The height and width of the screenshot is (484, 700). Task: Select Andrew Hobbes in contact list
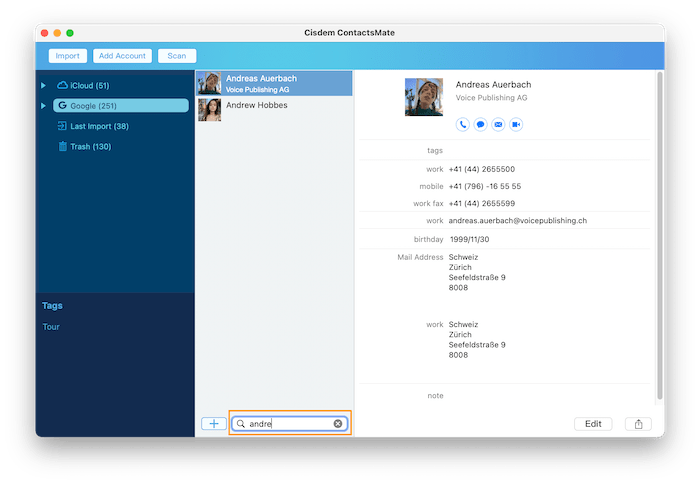274,110
